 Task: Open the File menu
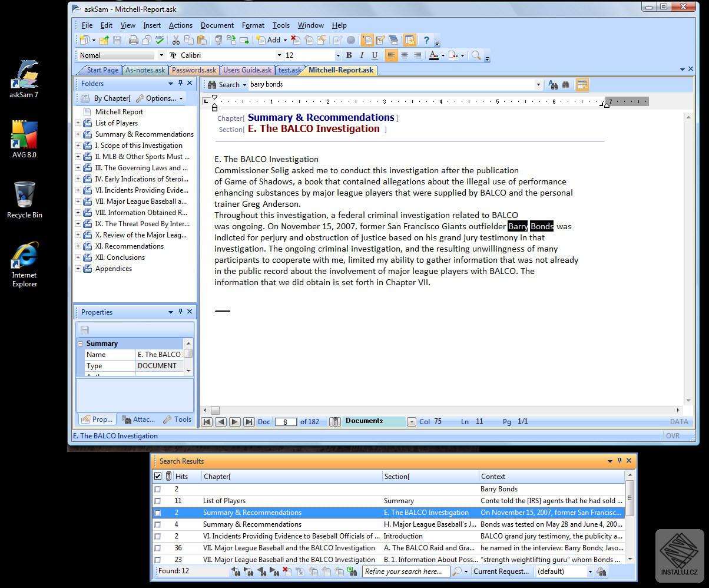[87, 25]
